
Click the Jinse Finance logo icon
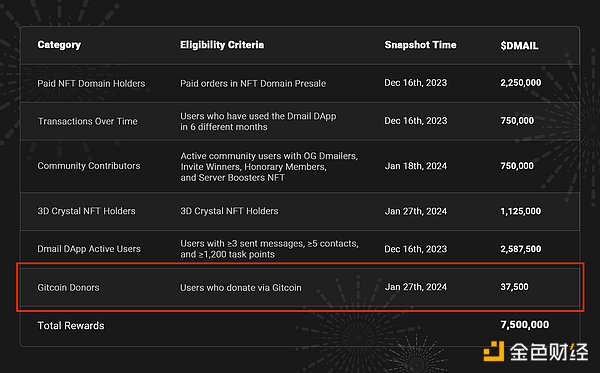click(x=494, y=351)
